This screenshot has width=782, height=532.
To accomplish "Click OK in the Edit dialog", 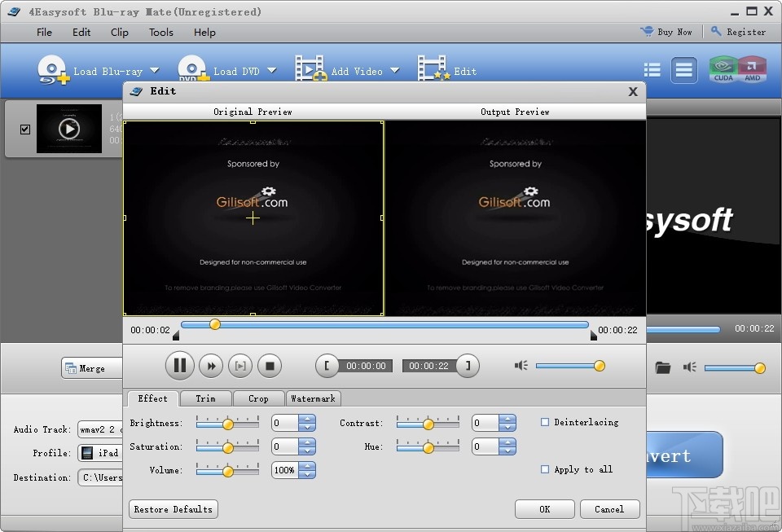I will (x=545, y=509).
